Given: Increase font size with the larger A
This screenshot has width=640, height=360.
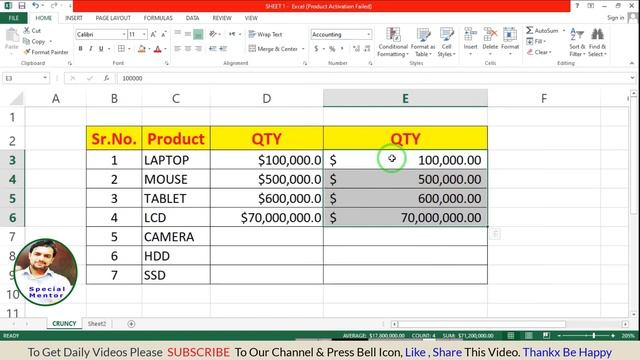Looking at the screenshot, I should pyautogui.click(x=153, y=35).
